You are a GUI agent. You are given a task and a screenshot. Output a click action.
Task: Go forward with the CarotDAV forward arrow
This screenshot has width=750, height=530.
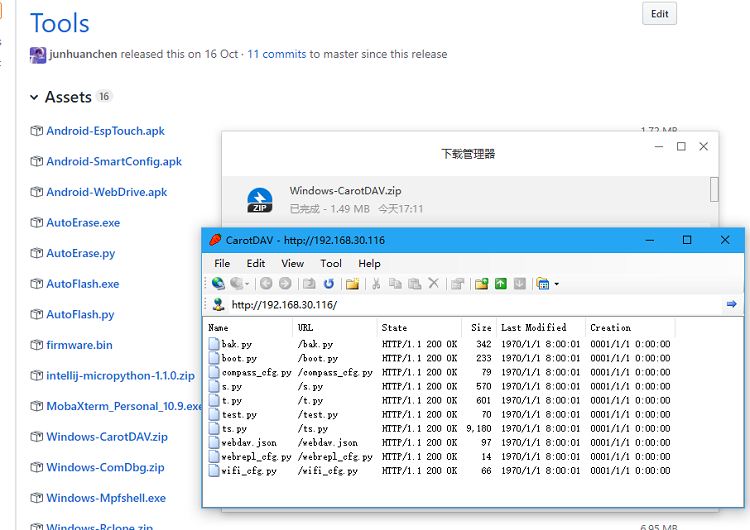[x=285, y=284]
